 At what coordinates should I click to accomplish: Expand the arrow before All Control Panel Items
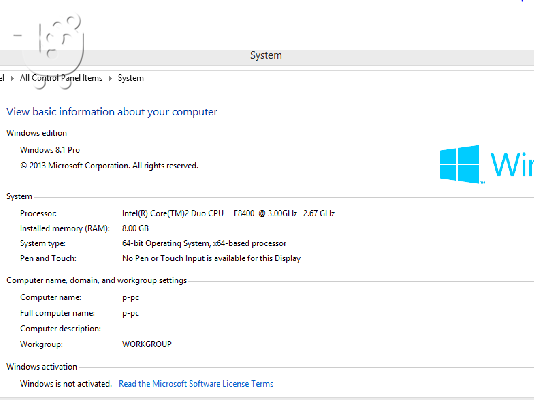pos(12,78)
